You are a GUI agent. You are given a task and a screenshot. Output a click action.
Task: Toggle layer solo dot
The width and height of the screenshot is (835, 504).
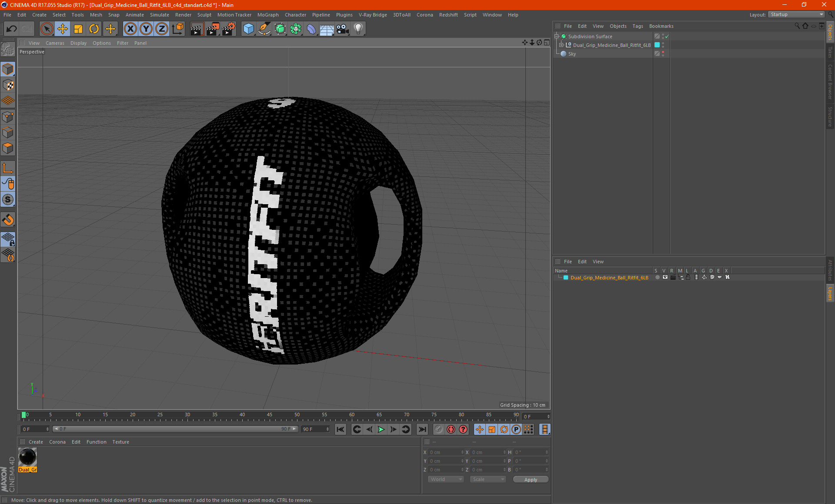[x=657, y=277]
